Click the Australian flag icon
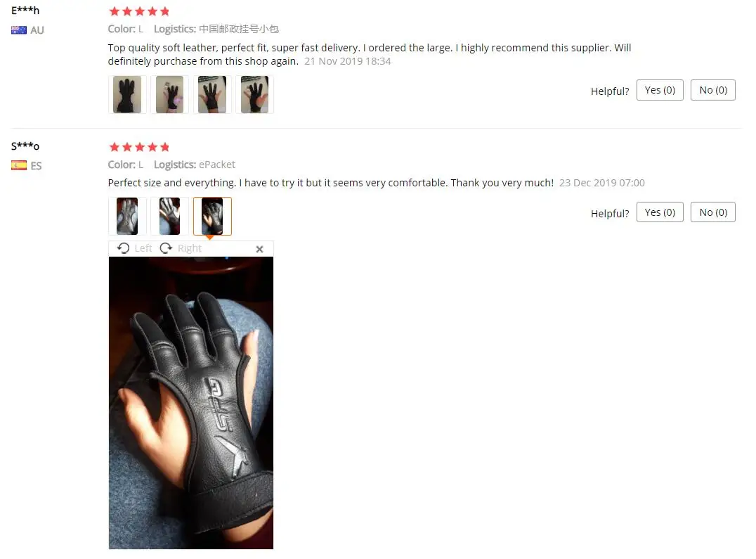 pyautogui.click(x=19, y=30)
